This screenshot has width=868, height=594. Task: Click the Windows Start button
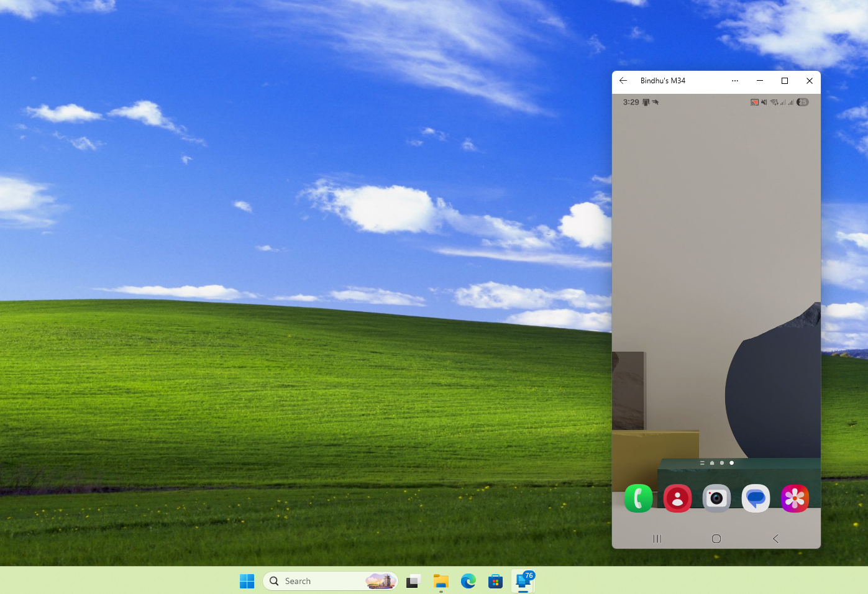(247, 581)
